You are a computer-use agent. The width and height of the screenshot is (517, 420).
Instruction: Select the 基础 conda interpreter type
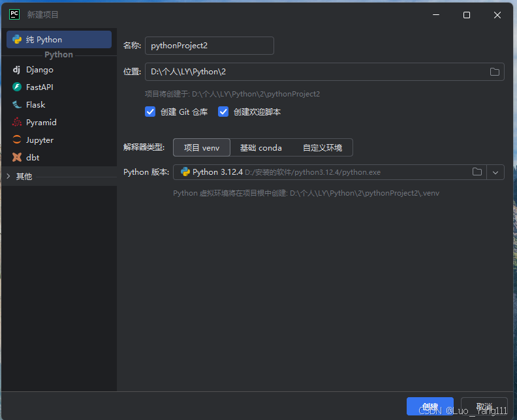pyautogui.click(x=260, y=147)
